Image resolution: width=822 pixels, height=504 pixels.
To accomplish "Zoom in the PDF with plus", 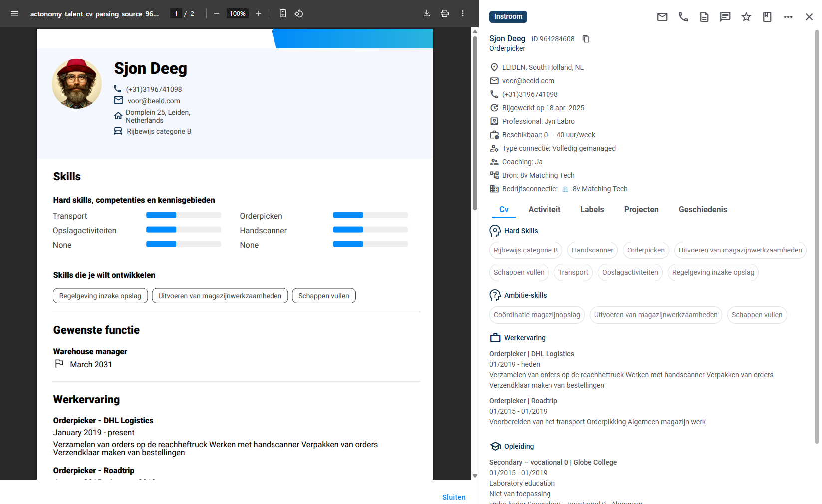I will click(259, 13).
